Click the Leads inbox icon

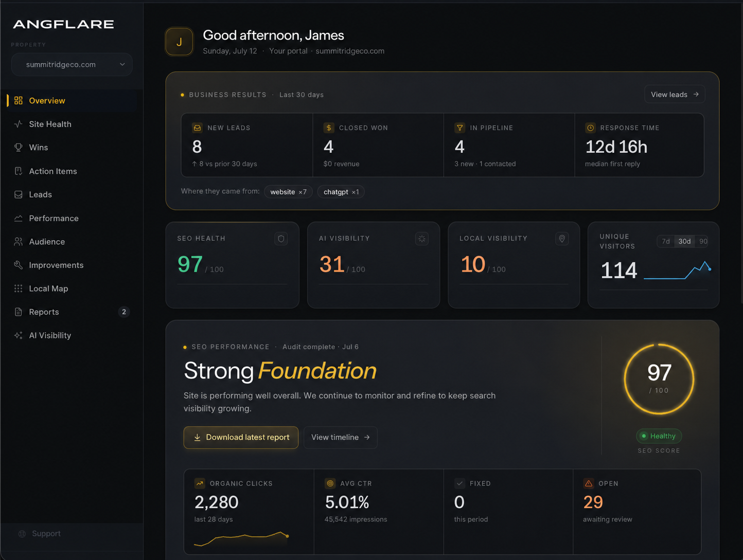click(19, 194)
